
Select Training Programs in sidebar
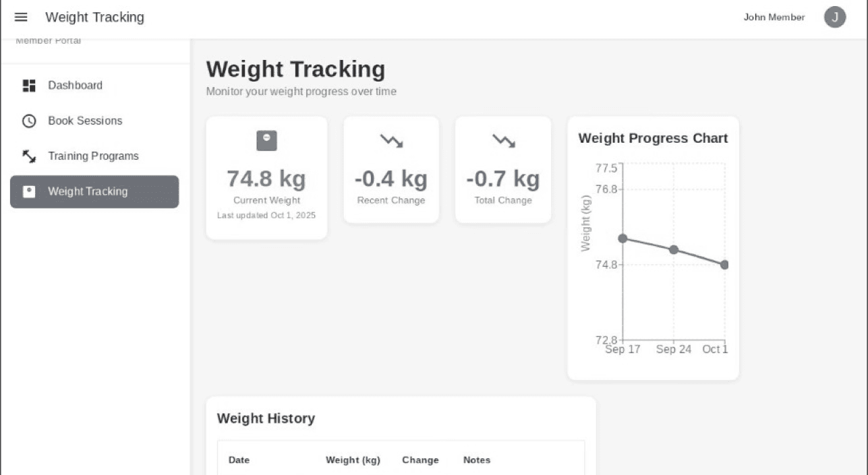click(x=93, y=156)
